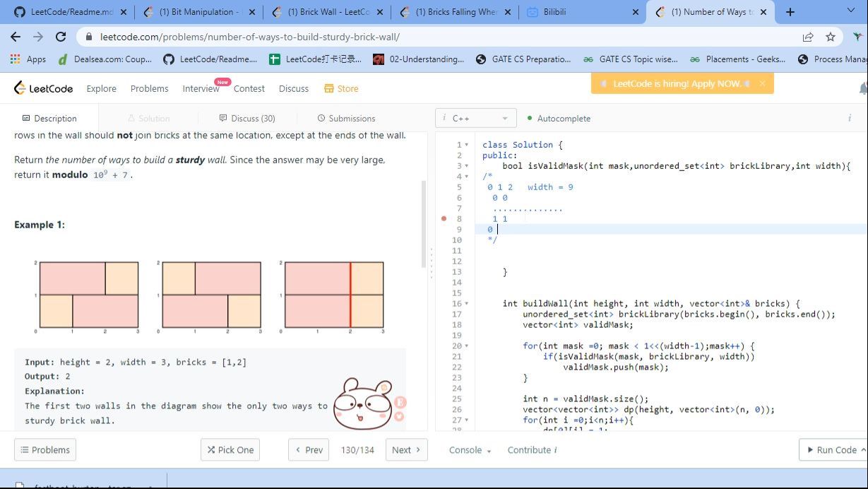The height and width of the screenshot is (489, 868).
Task: Collapse code fold arrow at line 16
Action: 466,304
